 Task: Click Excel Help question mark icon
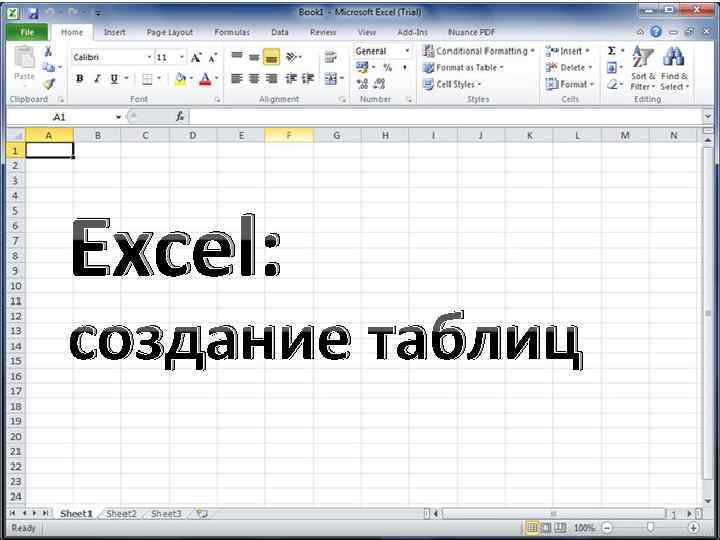(656, 32)
